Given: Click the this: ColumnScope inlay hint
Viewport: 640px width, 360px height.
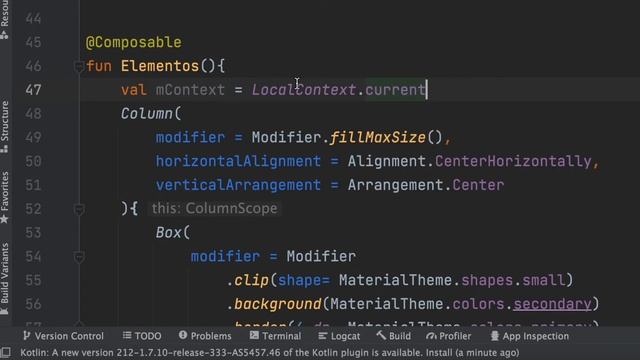Looking at the screenshot, I should (215, 209).
